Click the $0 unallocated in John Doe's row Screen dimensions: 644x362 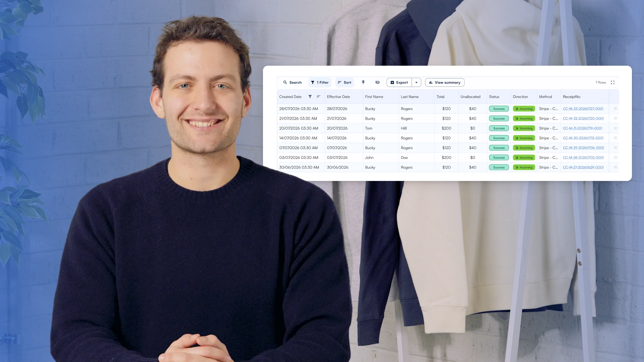click(x=473, y=158)
